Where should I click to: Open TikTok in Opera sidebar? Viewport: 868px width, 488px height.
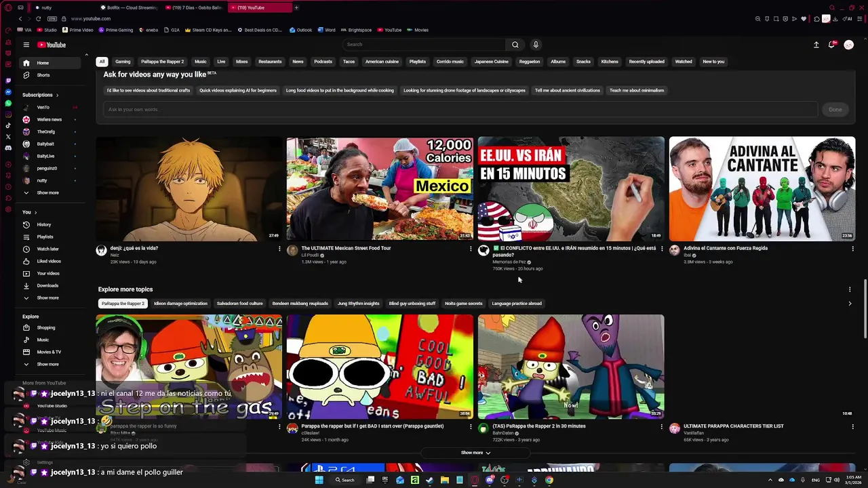tap(8, 125)
